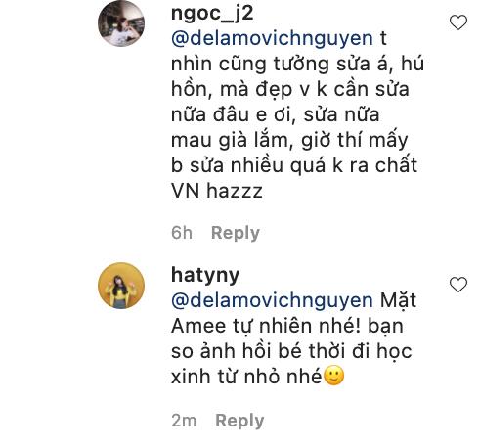This screenshot has height=448, width=479.
Task: Open the ngoc_j2 username link
Action: pyautogui.click(x=212, y=14)
